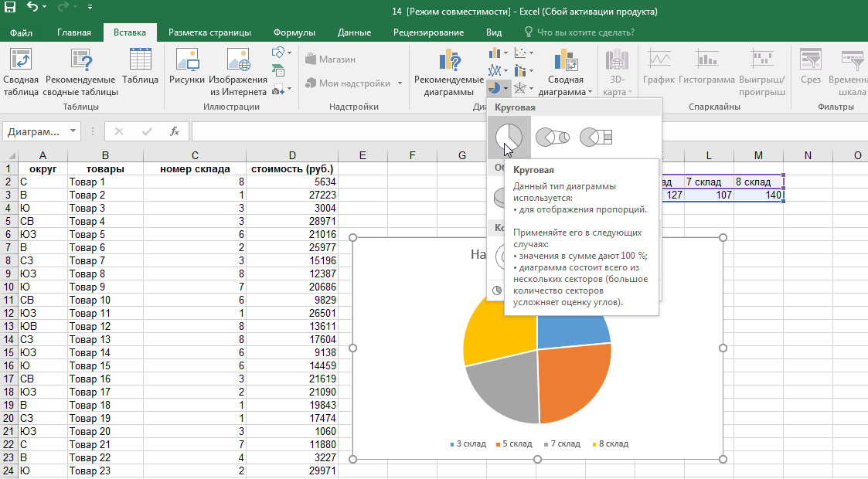
Task: Select the basic 2D pie chart type
Action: [x=509, y=137]
